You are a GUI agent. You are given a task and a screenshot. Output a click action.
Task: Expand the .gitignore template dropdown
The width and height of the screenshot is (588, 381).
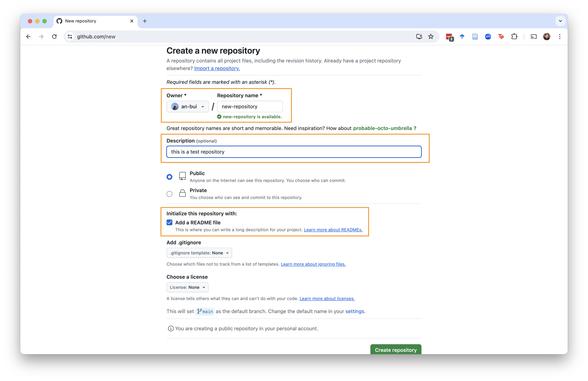pyautogui.click(x=199, y=253)
